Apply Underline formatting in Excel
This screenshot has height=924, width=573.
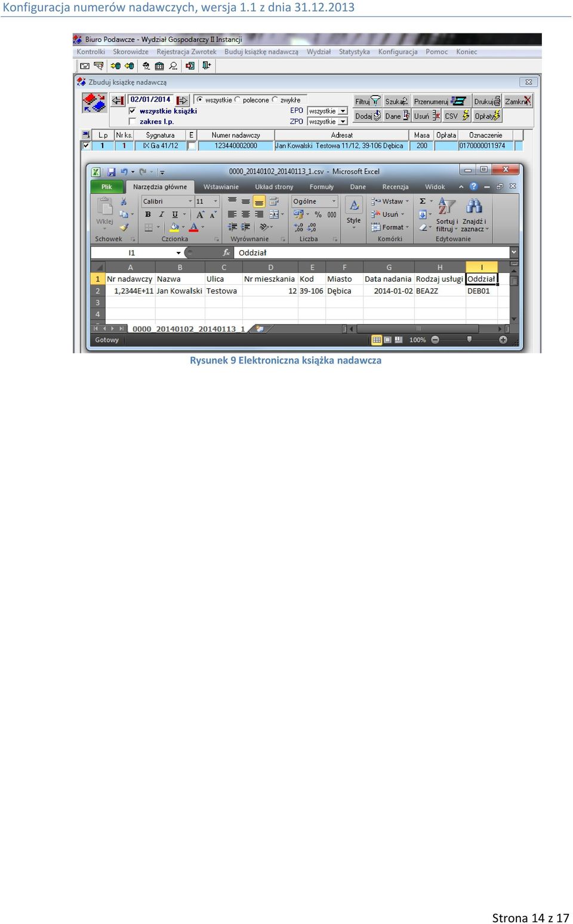(175, 214)
